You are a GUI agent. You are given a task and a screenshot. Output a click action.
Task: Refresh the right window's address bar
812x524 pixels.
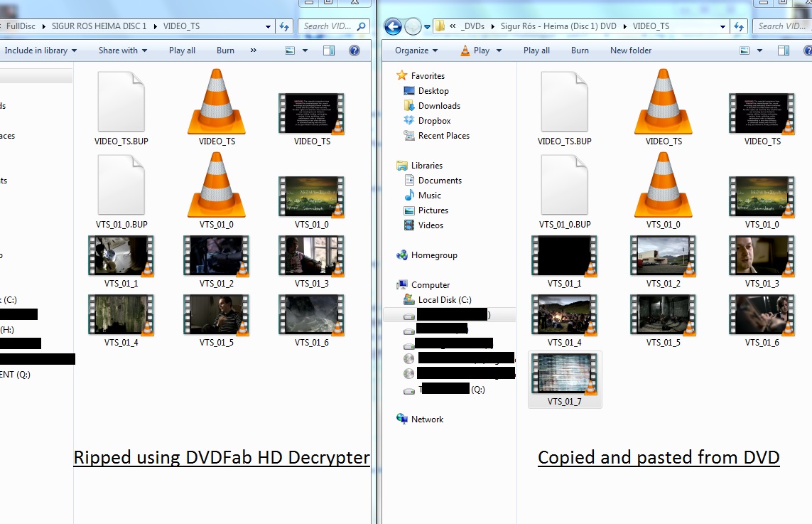tap(739, 26)
